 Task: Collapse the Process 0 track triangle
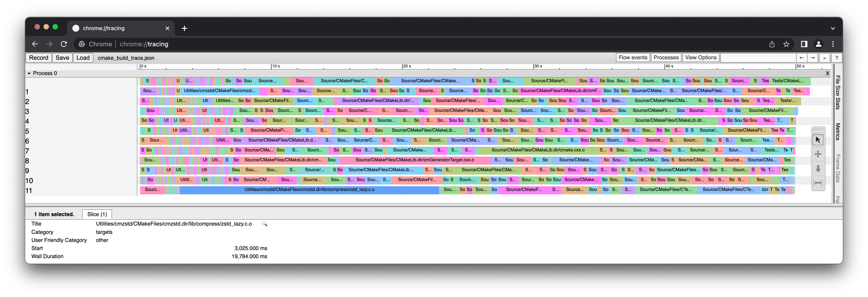pos(29,73)
